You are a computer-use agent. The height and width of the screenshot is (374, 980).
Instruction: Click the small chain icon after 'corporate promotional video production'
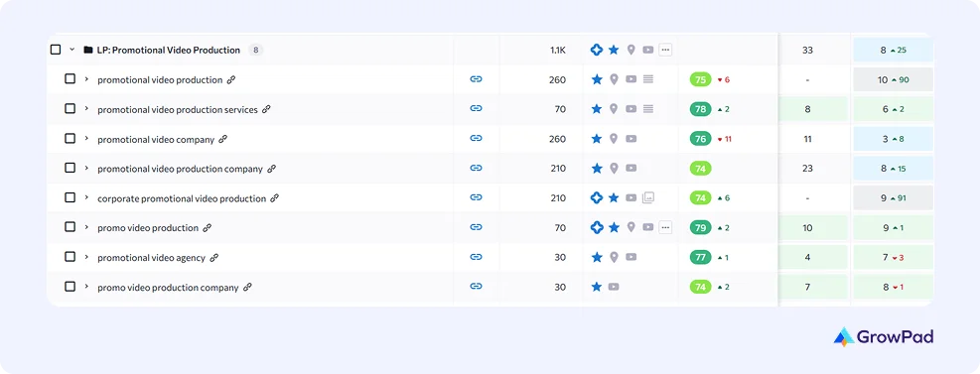pos(274,198)
